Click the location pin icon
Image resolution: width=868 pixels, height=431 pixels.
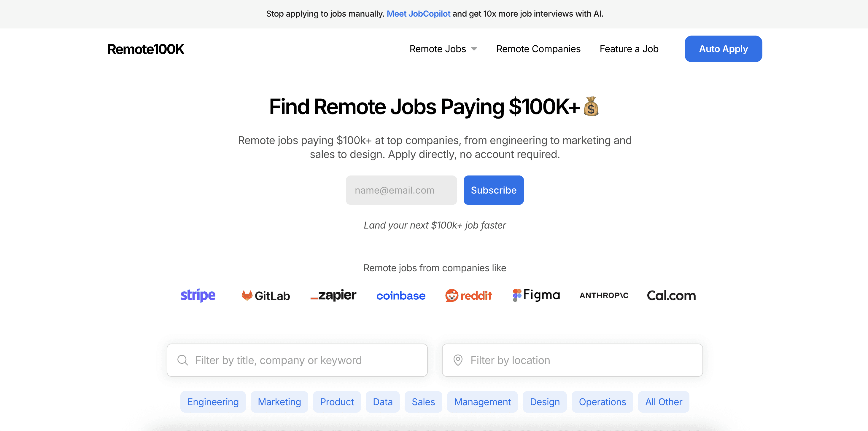(x=458, y=360)
